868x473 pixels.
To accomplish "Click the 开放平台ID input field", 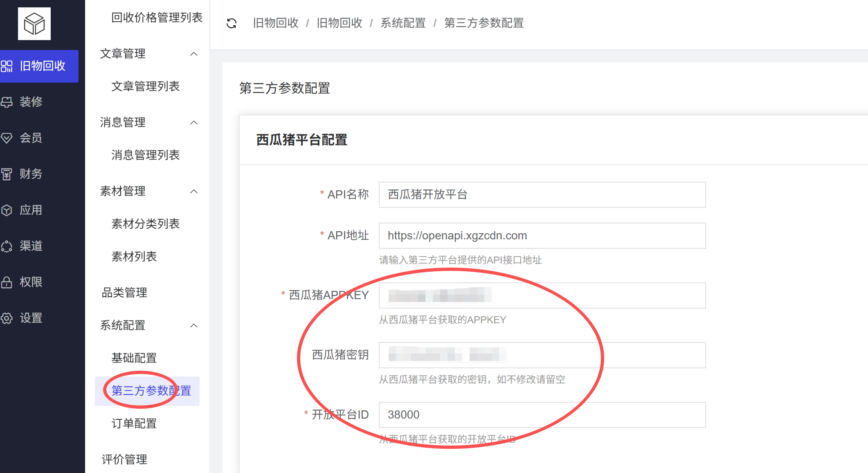I will [542, 415].
